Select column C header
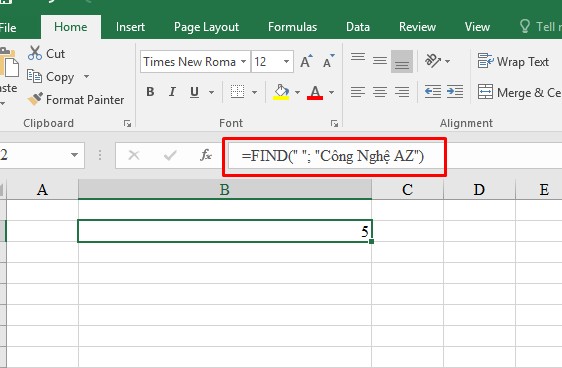 coord(408,189)
